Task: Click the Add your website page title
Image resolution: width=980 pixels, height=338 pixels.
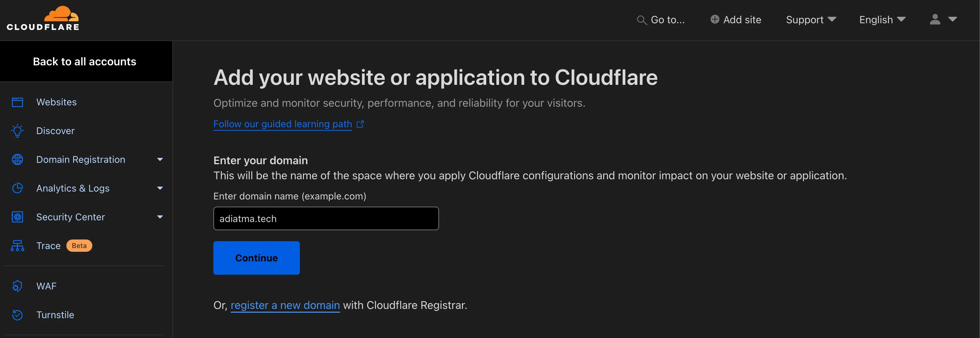Action: click(436, 78)
